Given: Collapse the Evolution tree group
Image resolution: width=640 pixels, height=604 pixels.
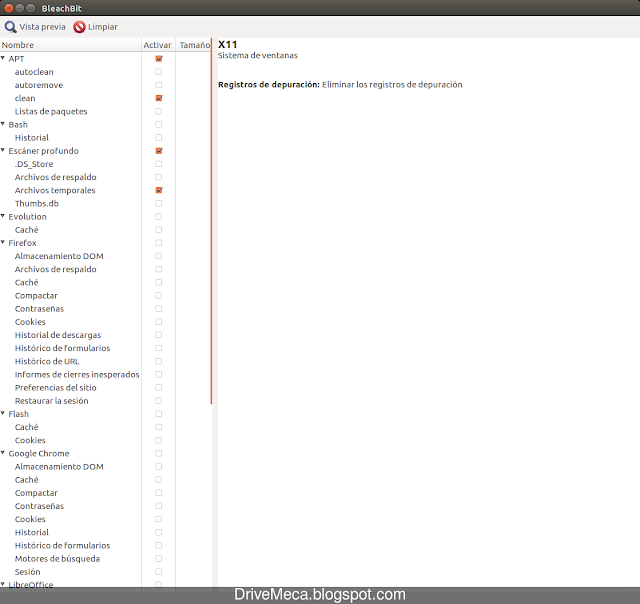Looking at the screenshot, I should click(3, 216).
